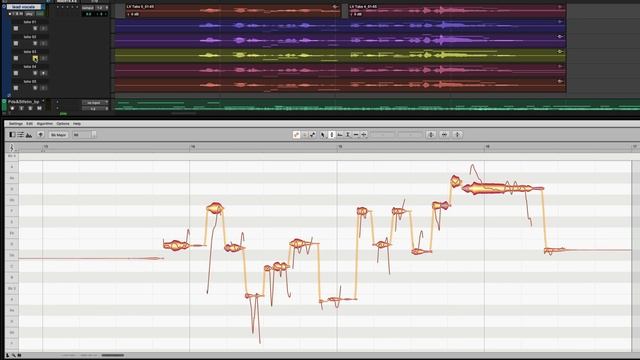
Task: Solo the take 01 playlist lane
Action: (35, 29)
